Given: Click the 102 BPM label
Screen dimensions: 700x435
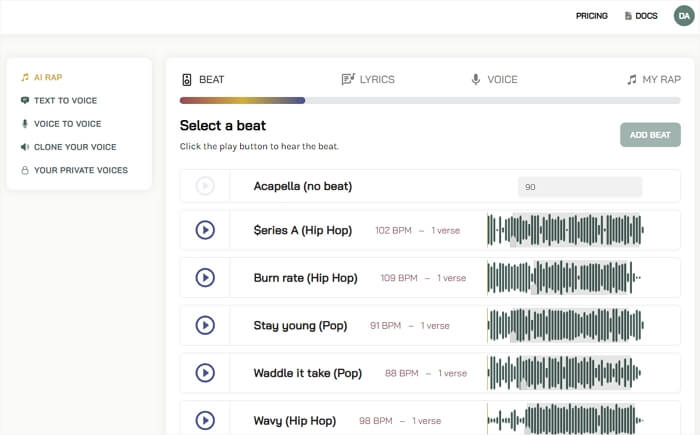Looking at the screenshot, I should pyautogui.click(x=393, y=230).
